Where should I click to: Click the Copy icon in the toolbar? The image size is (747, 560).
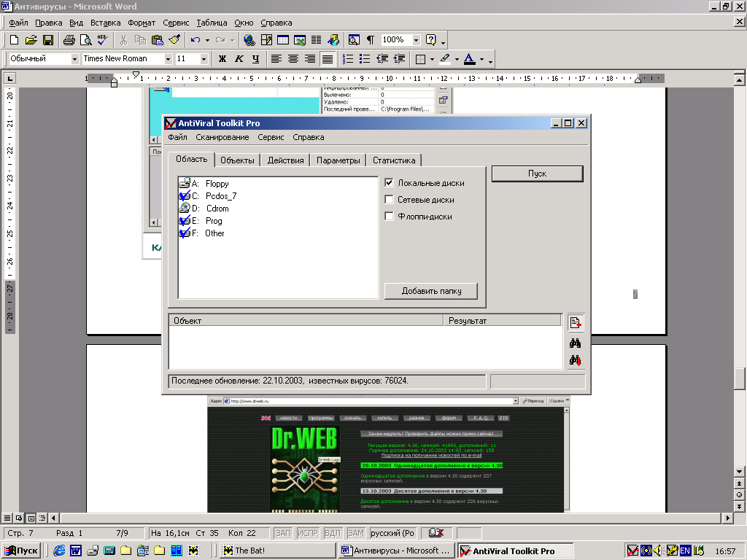click(140, 40)
